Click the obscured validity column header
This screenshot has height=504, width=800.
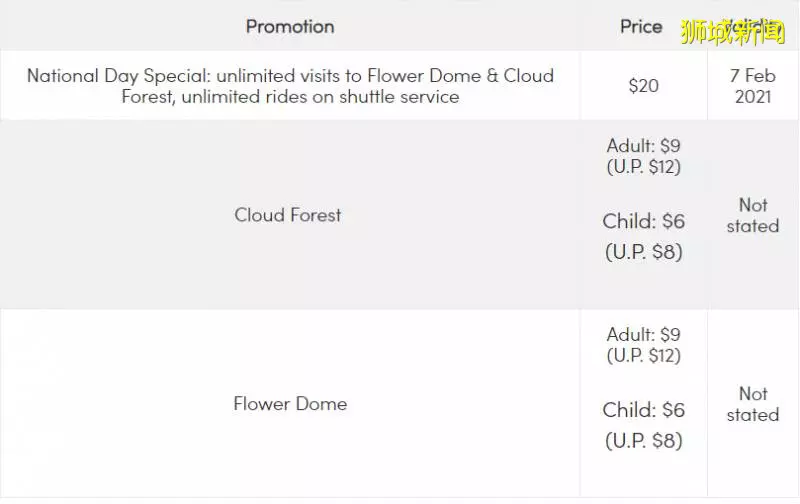coord(753,27)
